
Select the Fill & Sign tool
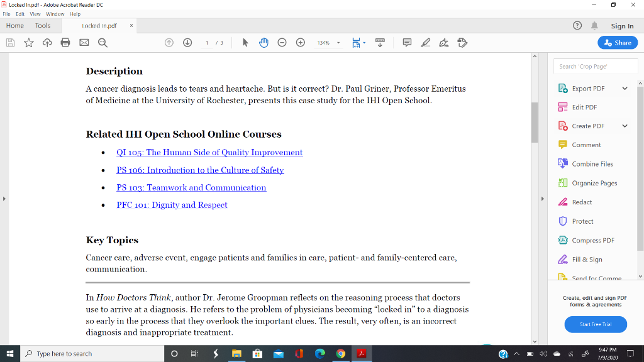[586, 259]
